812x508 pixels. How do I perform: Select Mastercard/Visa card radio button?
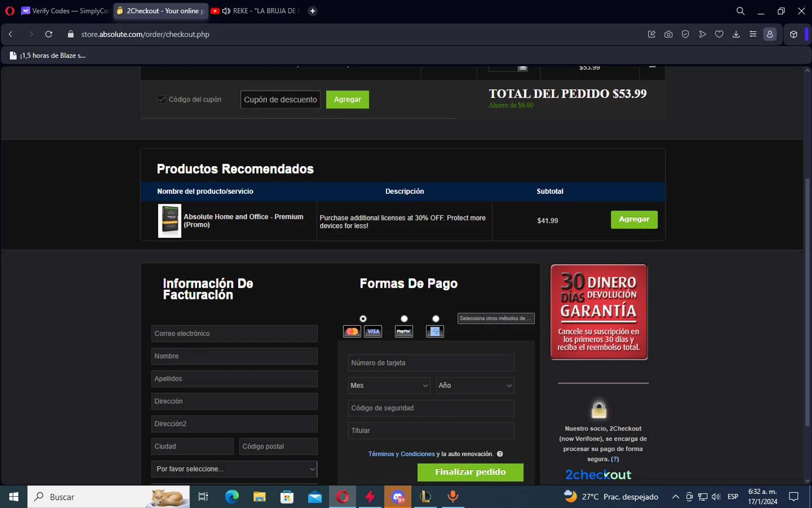point(363,318)
